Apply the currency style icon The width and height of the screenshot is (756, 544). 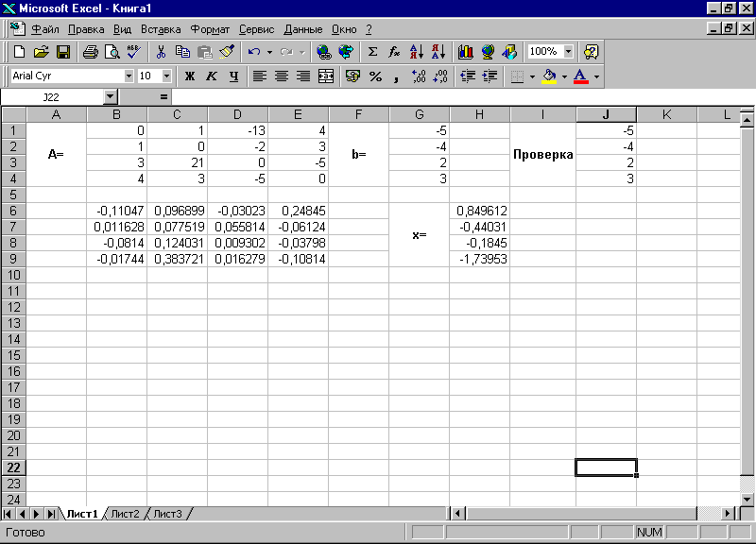[x=352, y=76]
